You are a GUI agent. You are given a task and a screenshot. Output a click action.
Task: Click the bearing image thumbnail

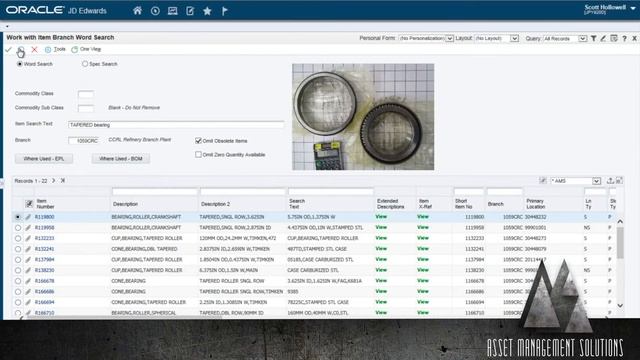(x=363, y=117)
